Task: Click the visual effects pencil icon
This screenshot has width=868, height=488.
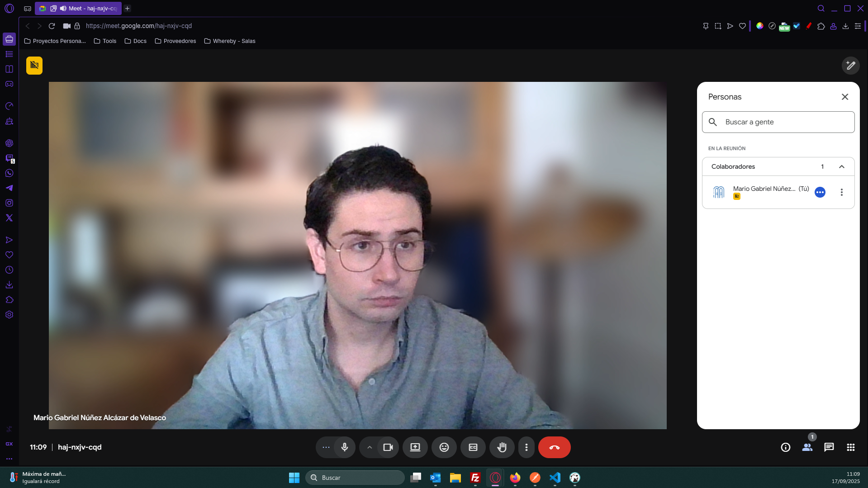Action: (x=850, y=66)
